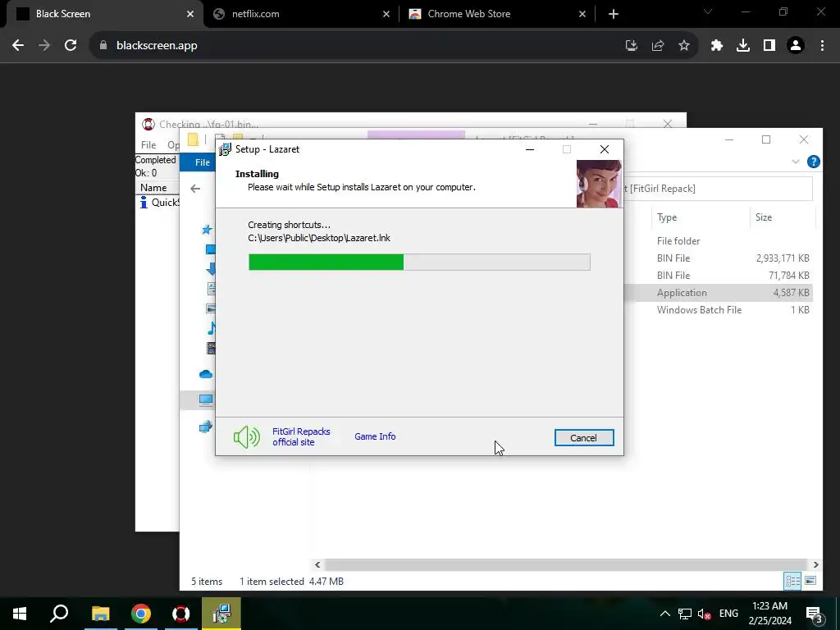Reload the blackscreen.app page

click(71, 46)
